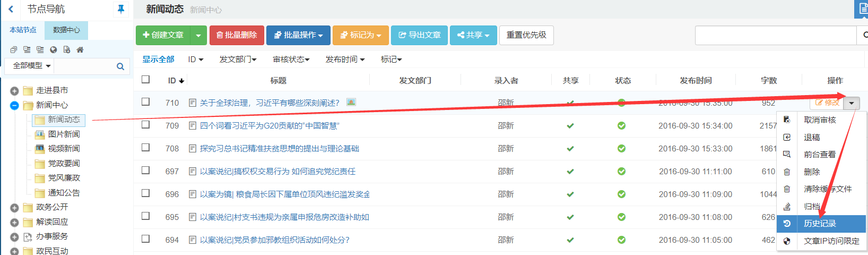Open the dropdown arrow beside 创建文章
The image size is (868, 255).
tap(198, 35)
